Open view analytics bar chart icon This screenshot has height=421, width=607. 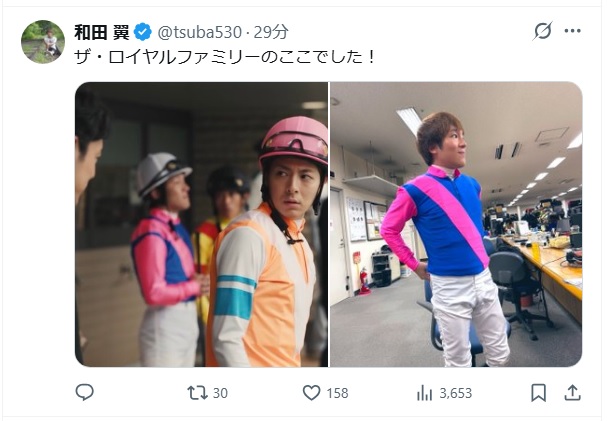425,394
